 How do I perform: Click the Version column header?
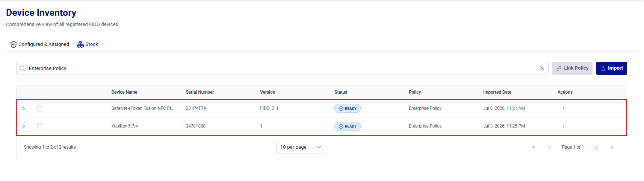click(268, 92)
